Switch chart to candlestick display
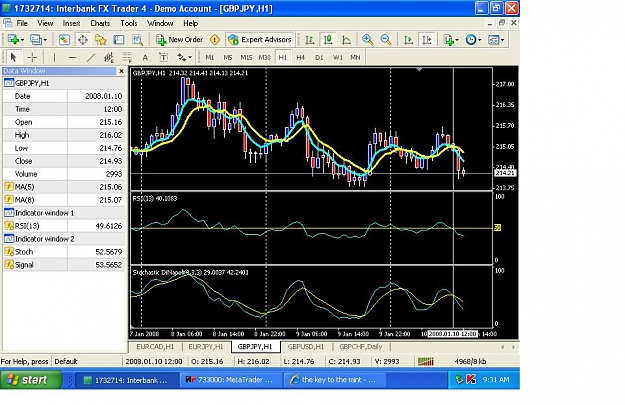Image resolution: width=625 pixels, height=405 pixels. (328, 39)
